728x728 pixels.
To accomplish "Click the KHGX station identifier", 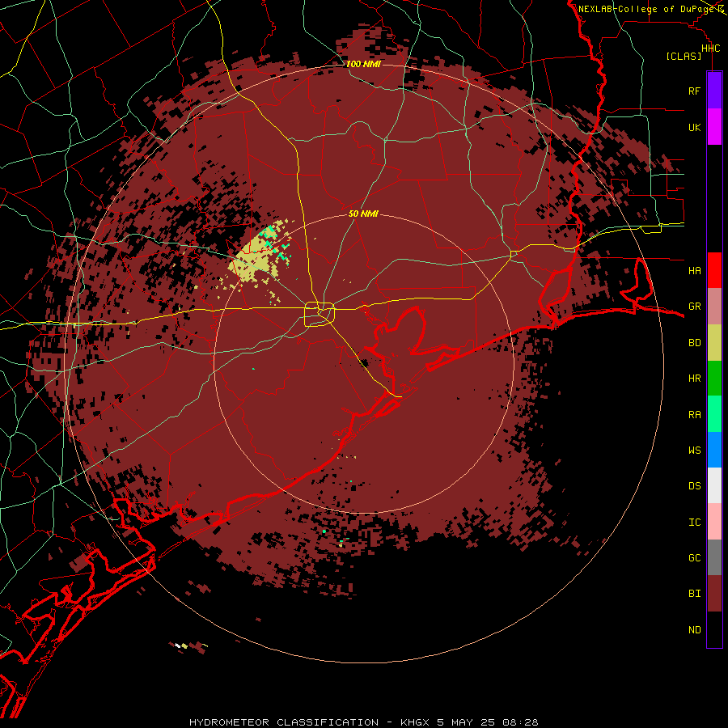I will pos(415,722).
